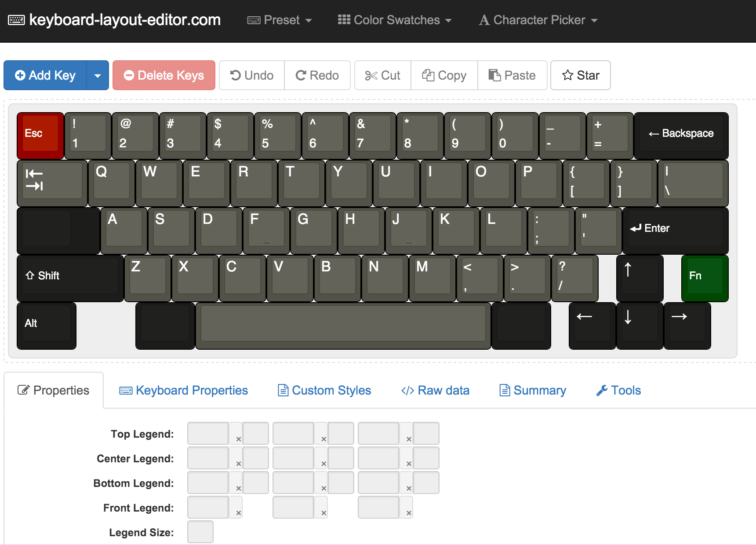Click the Copy icon on the toolbar
Image resolution: width=756 pixels, height=545 pixels.
coord(429,75)
